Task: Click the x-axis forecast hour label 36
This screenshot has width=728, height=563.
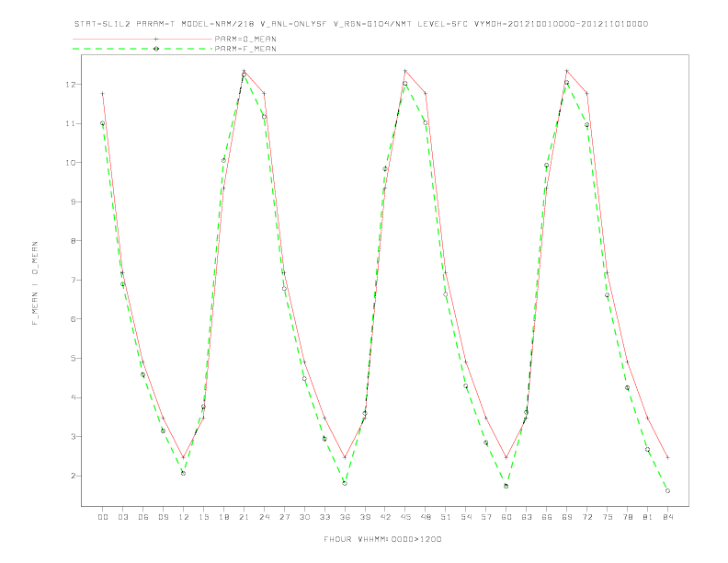Action: (345, 517)
